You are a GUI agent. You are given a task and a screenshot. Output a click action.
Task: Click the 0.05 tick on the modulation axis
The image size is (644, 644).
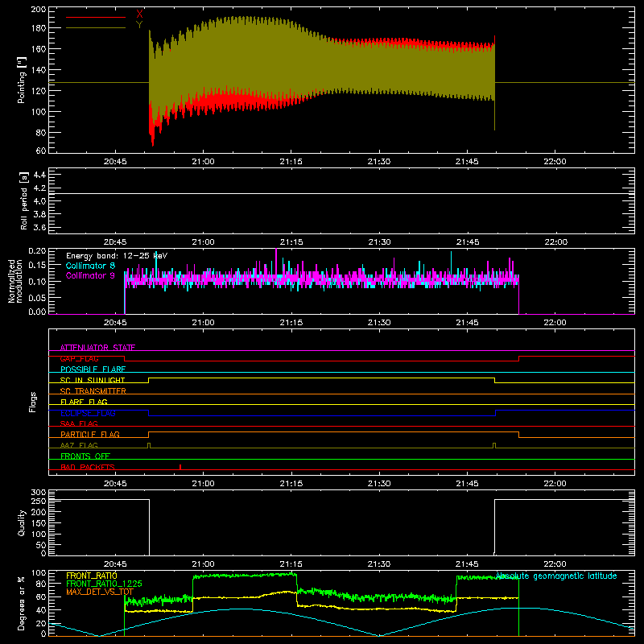pyautogui.click(x=37, y=296)
